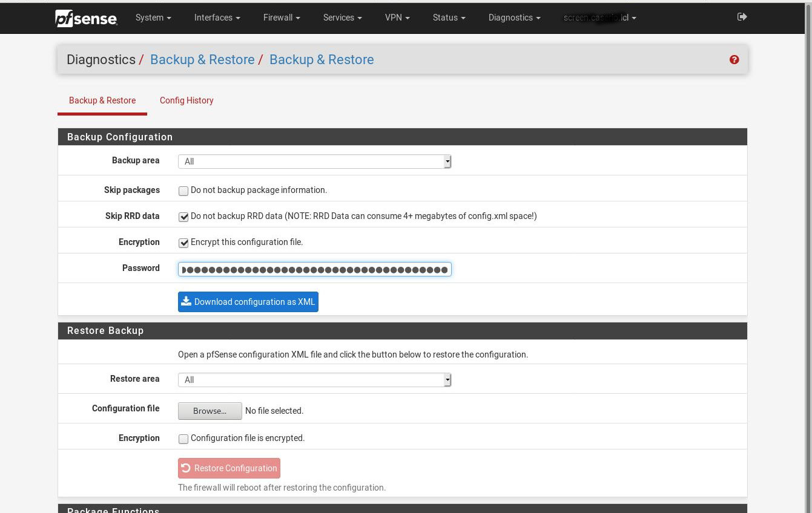Open the VPN menu
The width and height of the screenshot is (812, 513).
pyautogui.click(x=397, y=18)
